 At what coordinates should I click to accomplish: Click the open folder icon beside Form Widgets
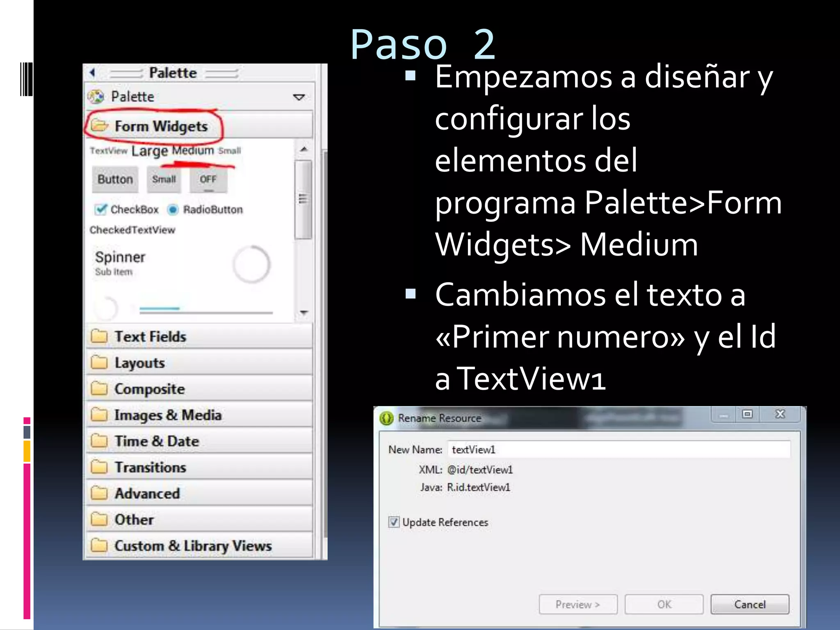coord(99,125)
